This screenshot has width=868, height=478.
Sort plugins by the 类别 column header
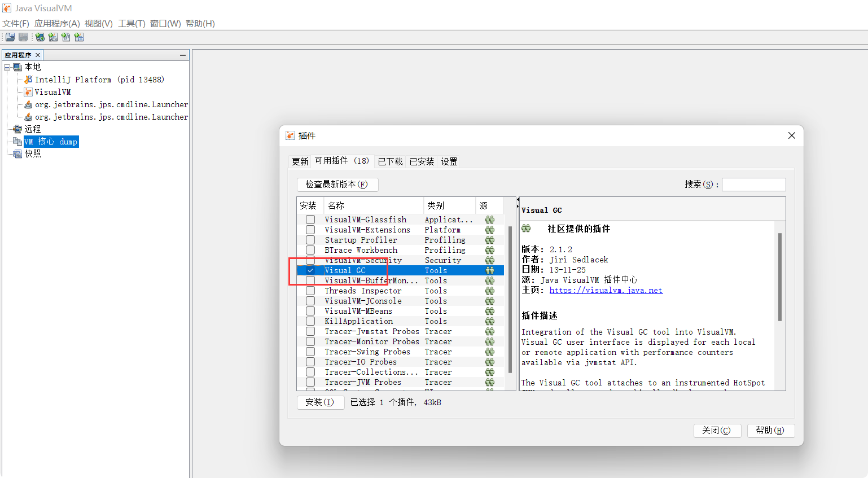(449, 205)
